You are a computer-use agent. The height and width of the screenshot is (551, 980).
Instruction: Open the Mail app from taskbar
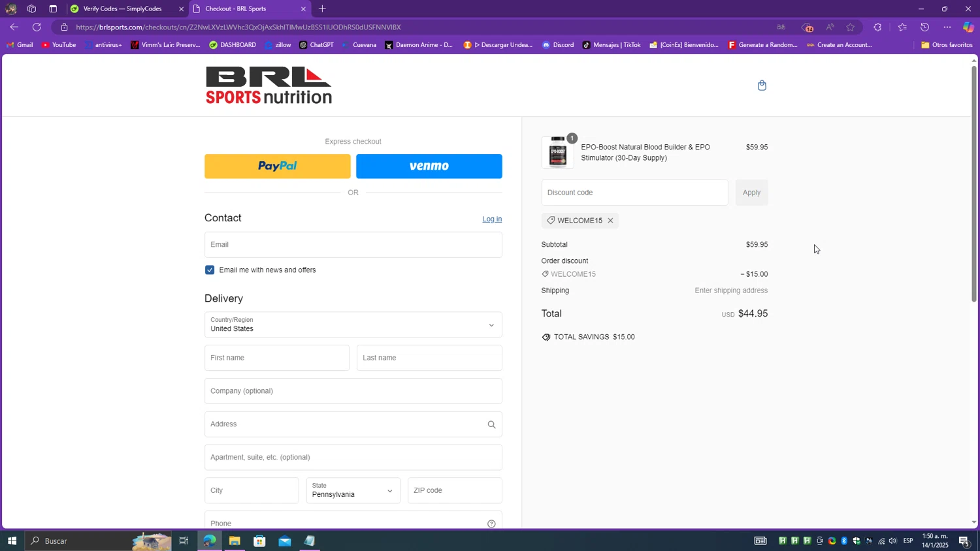[x=284, y=541]
